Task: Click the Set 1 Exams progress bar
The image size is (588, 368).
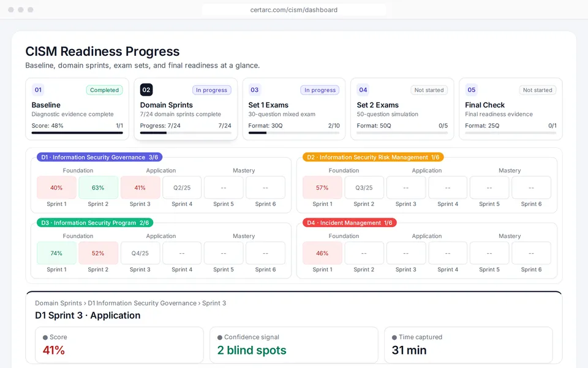Action: click(294, 132)
